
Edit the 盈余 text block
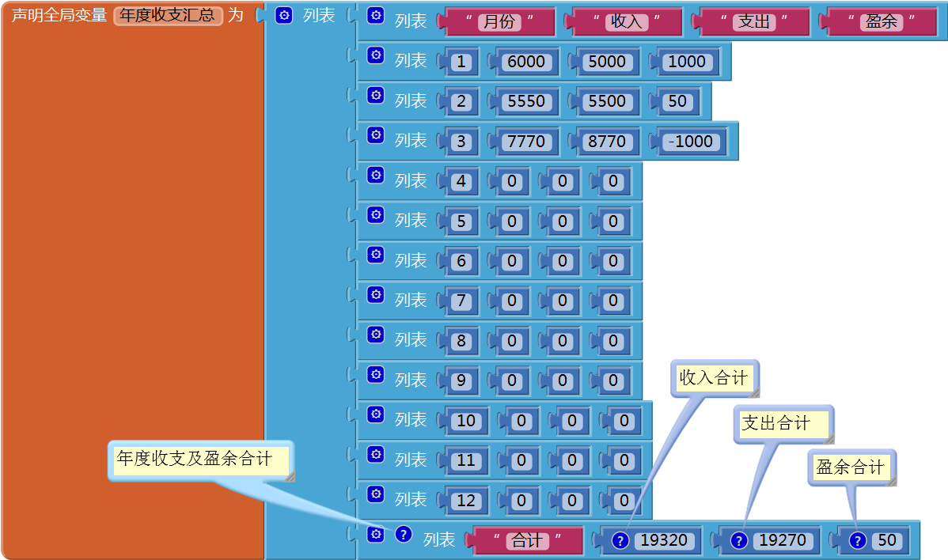click(881, 21)
